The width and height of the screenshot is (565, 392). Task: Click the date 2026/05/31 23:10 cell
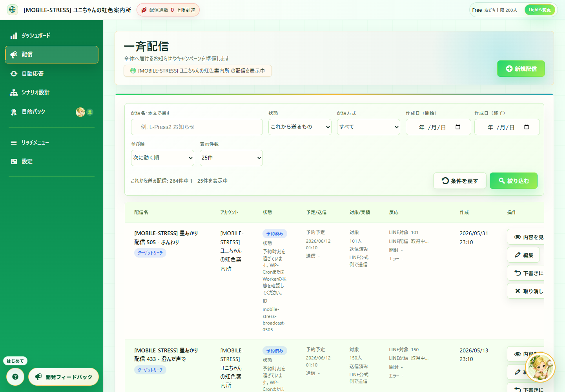click(x=474, y=238)
